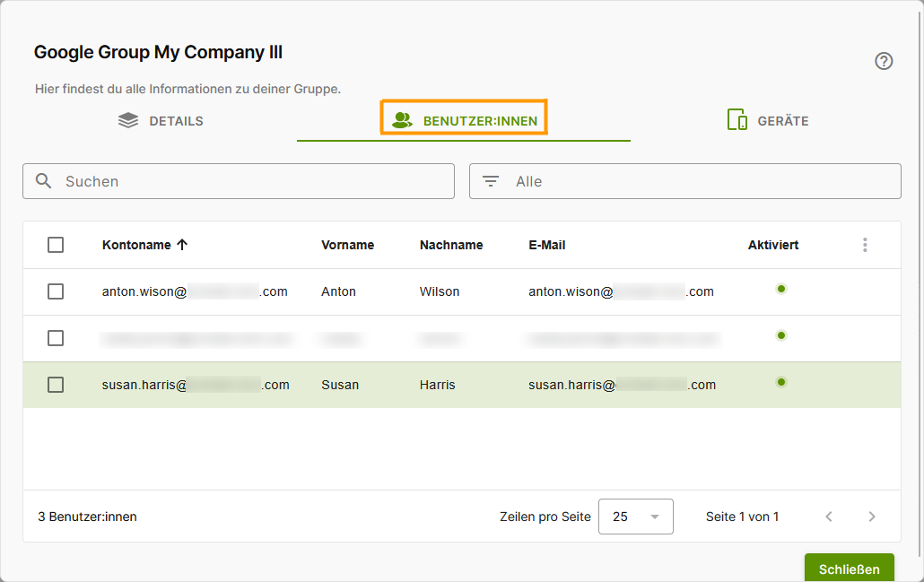The image size is (924, 582).
Task: Open the help question mark icon
Action: point(884,61)
